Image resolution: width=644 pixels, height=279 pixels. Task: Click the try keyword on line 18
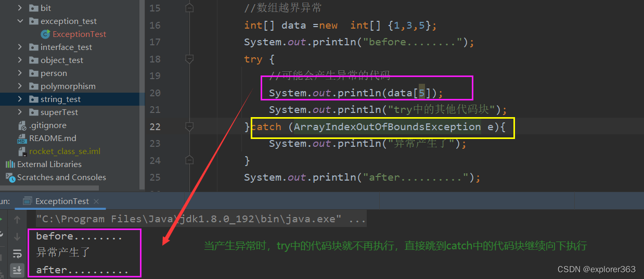point(253,59)
